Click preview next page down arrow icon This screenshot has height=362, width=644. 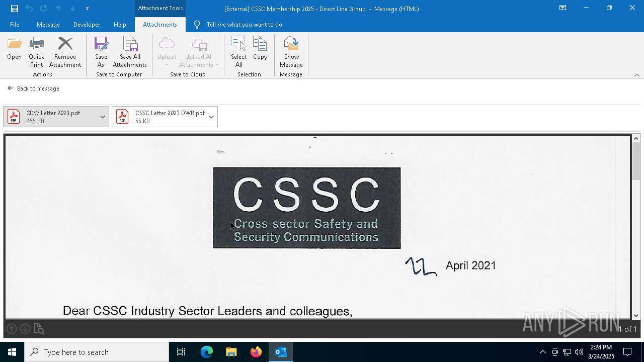25,329
